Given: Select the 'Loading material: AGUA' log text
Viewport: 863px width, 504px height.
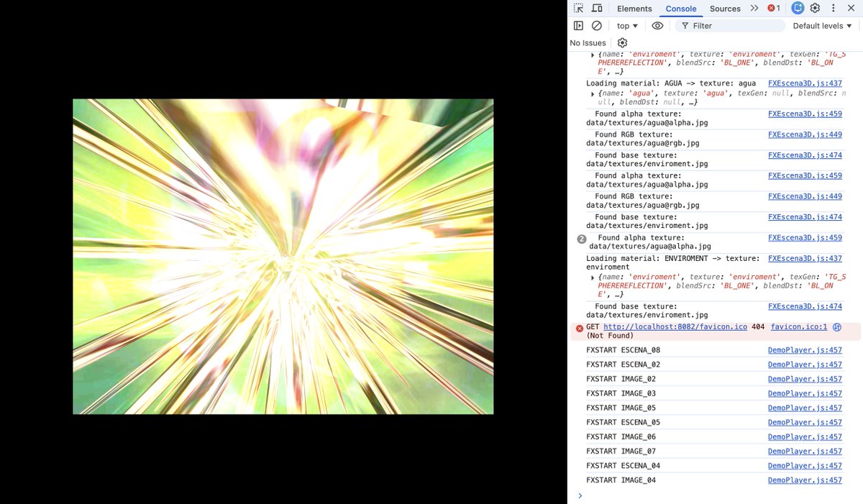Looking at the screenshot, I should [635, 83].
